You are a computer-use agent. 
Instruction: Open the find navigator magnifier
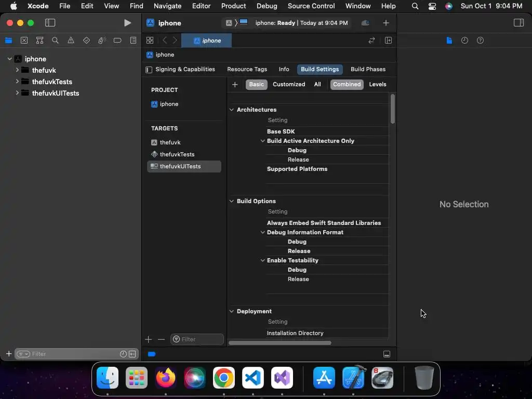click(55, 41)
